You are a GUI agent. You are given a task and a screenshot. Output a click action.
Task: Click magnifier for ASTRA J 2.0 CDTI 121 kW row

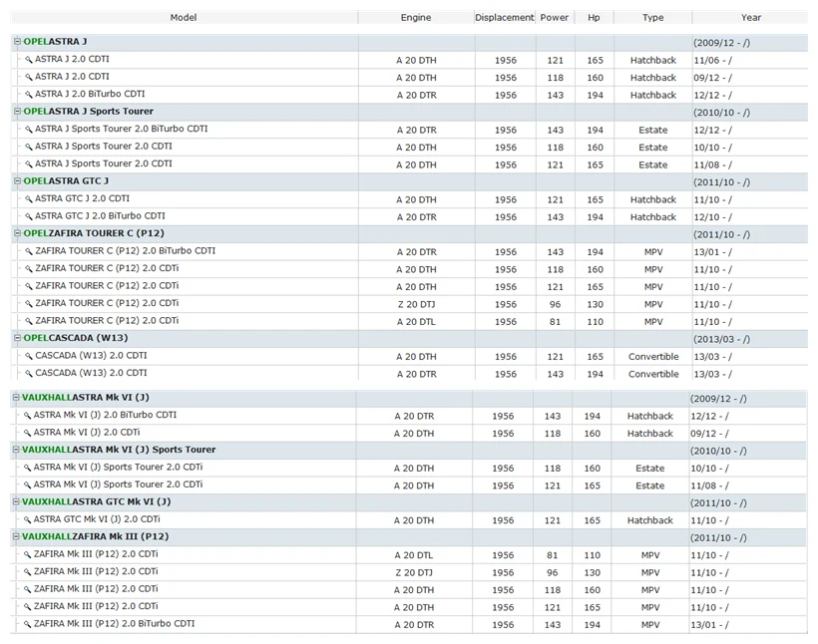pos(29,60)
